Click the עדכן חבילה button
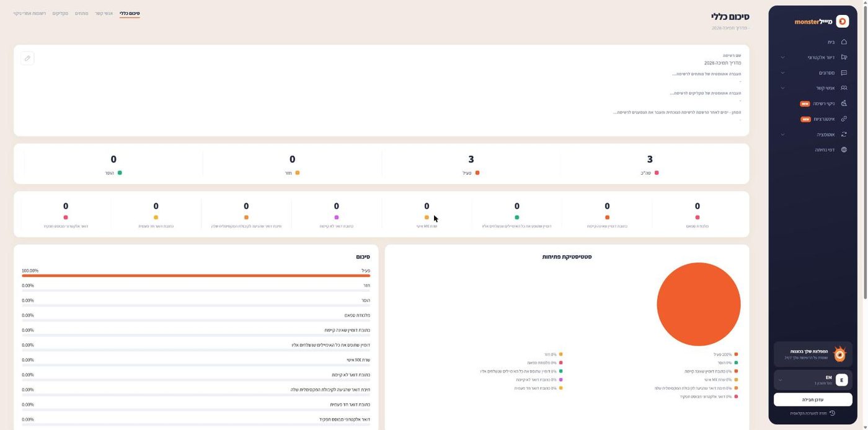The width and height of the screenshot is (868, 430). (813, 400)
